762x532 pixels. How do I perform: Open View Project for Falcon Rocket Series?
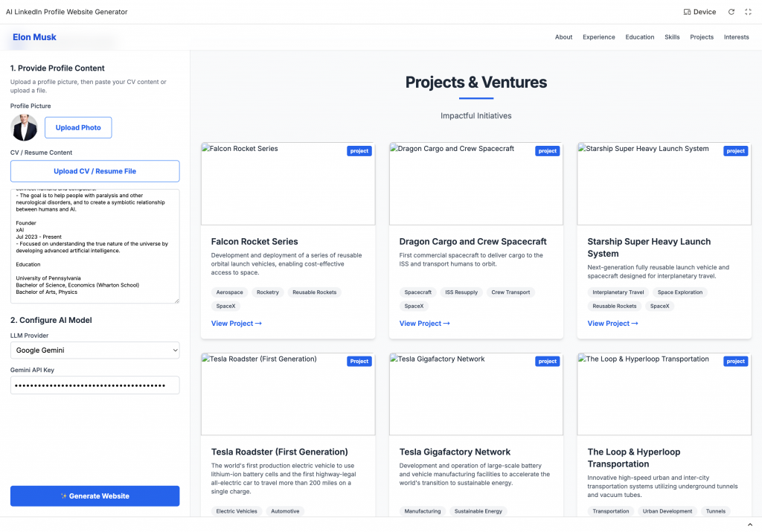pyautogui.click(x=236, y=324)
